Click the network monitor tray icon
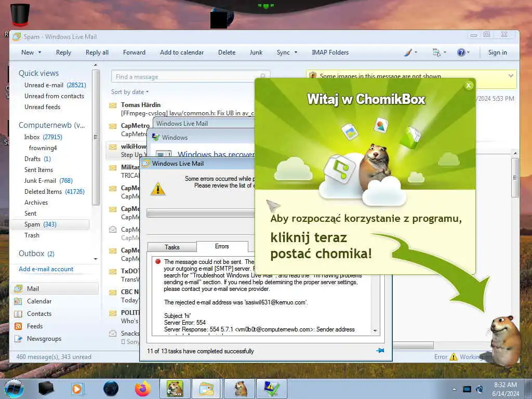 (467, 389)
